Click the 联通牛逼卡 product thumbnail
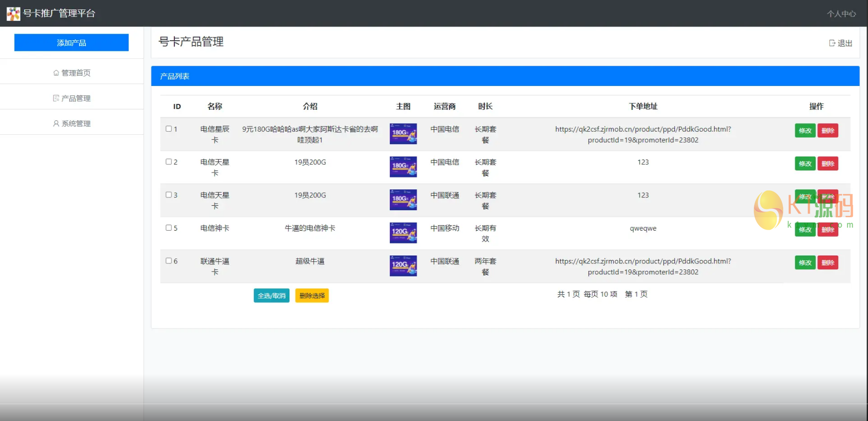Image resolution: width=868 pixels, height=421 pixels. coord(403,266)
